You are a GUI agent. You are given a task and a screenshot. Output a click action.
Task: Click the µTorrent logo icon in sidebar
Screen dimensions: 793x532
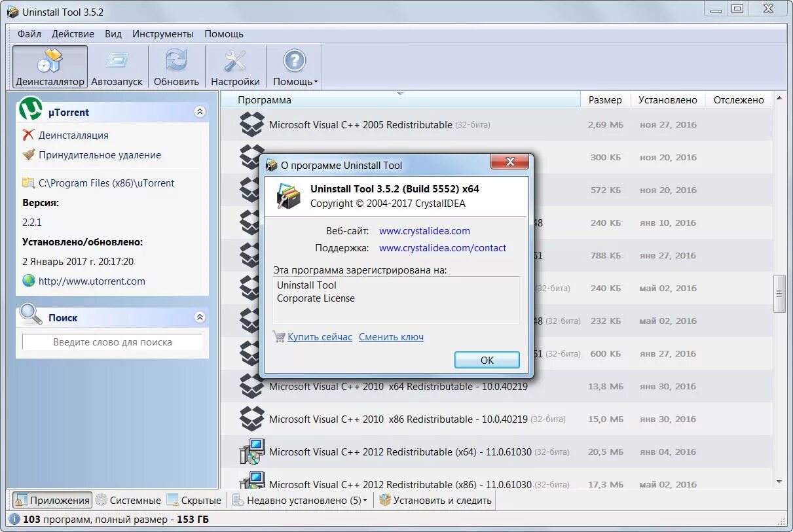click(x=30, y=109)
